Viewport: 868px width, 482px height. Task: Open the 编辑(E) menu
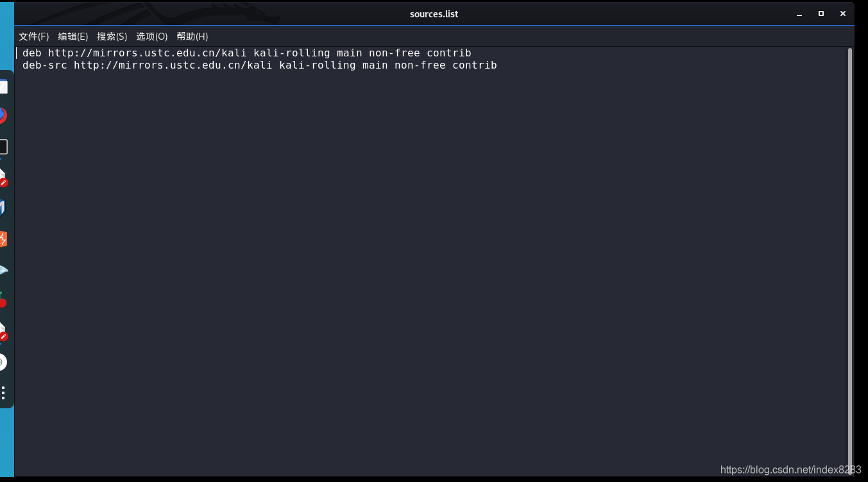click(x=72, y=37)
